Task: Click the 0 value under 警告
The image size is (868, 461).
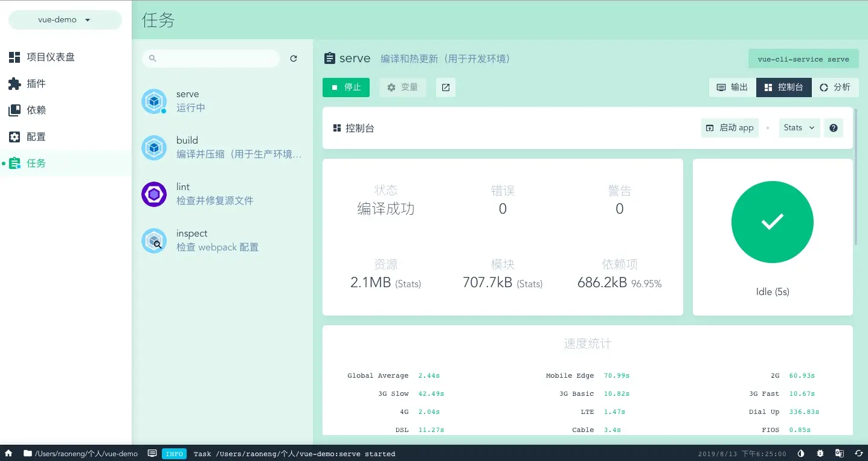Action: (619, 209)
